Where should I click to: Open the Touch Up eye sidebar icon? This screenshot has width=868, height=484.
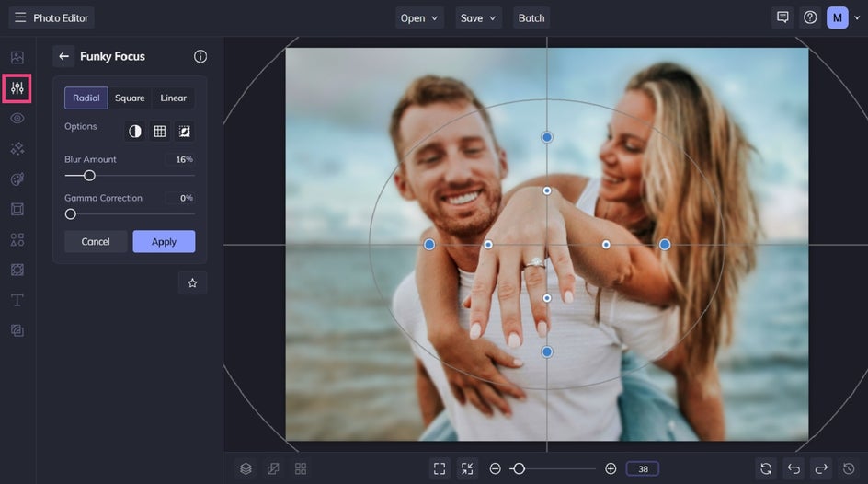pos(17,119)
